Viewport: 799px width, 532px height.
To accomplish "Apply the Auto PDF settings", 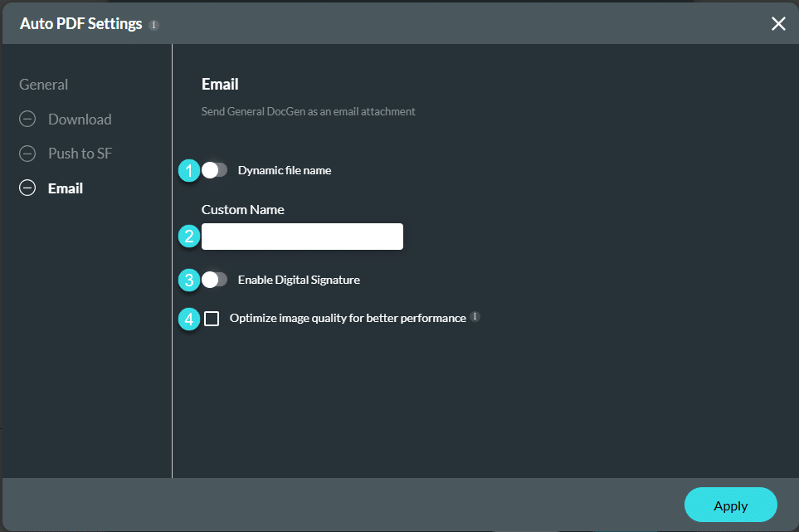I will pyautogui.click(x=730, y=505).
